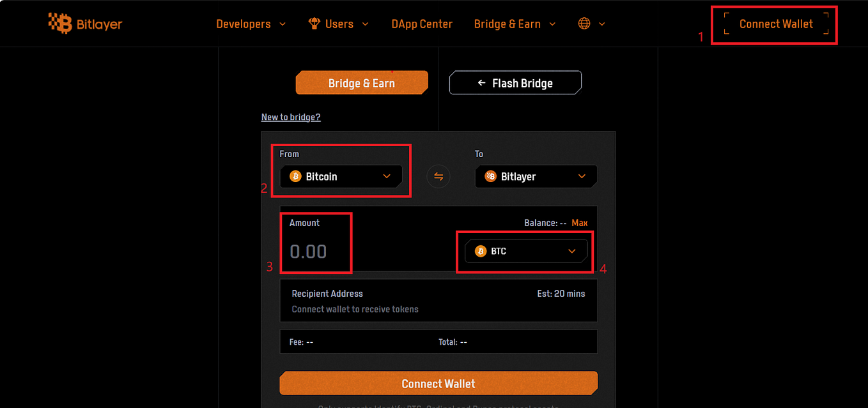Expand the Developers menu
Image resolution: width=868 pixels, height=408 pixels.
pos(251,24)
